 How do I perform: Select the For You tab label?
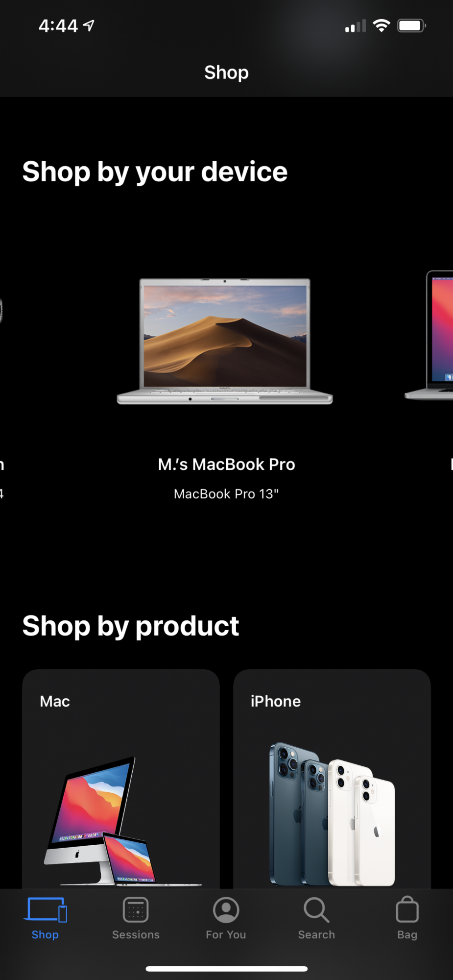(226, 934)
